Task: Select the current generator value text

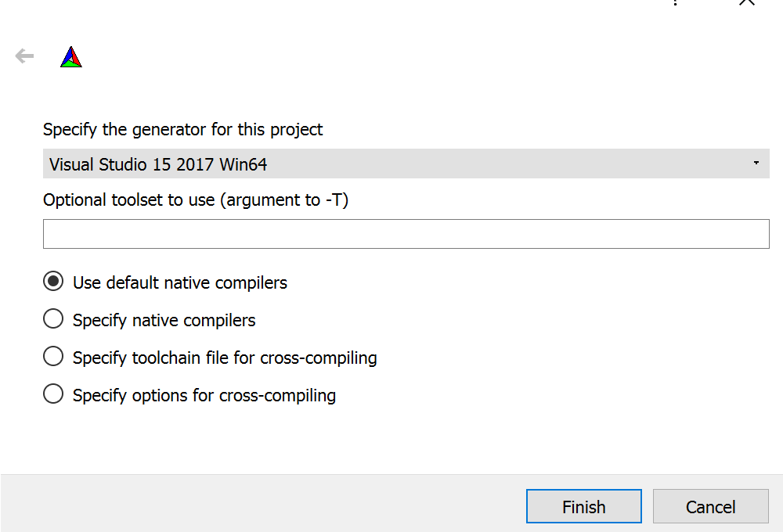Action: [x=157, y=164]
